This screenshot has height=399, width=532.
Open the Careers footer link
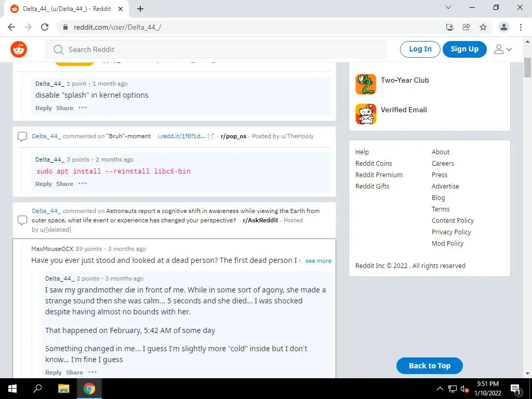443,163
